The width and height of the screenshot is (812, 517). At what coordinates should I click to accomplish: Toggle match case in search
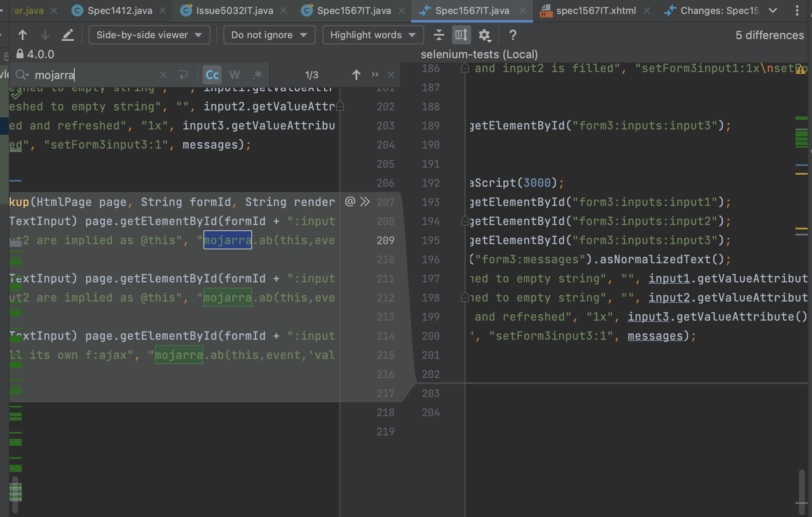pos(212,75)
